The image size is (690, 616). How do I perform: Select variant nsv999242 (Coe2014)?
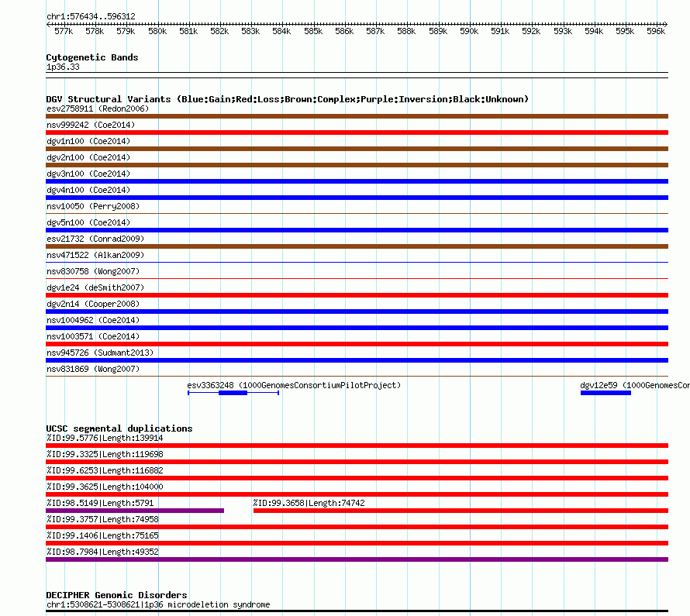(91, 125)
